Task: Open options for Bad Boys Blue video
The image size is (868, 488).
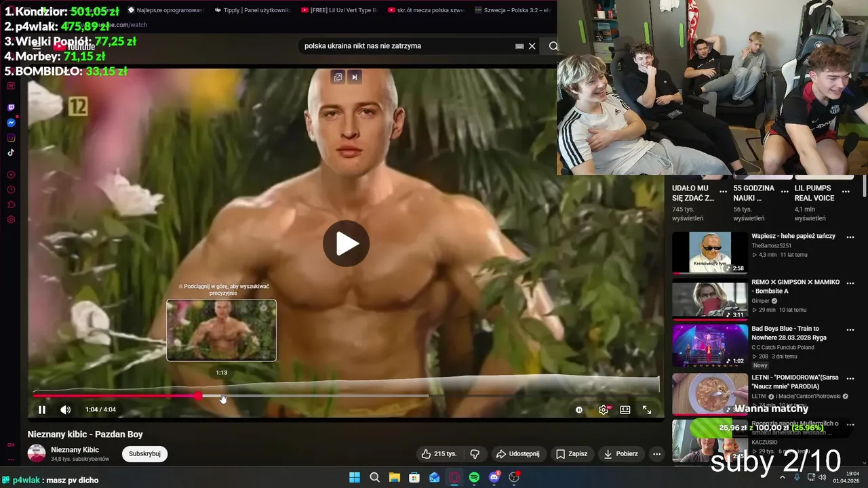Action: pyautogui.click(x=850, y=330)
